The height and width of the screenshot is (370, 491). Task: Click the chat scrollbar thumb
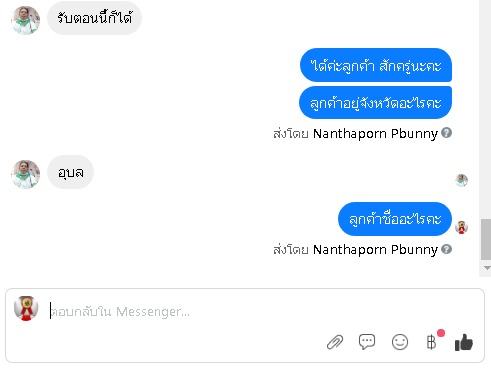486,239
